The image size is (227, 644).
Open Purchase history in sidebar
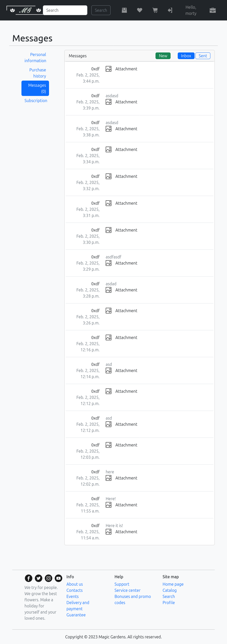(38, 73)
